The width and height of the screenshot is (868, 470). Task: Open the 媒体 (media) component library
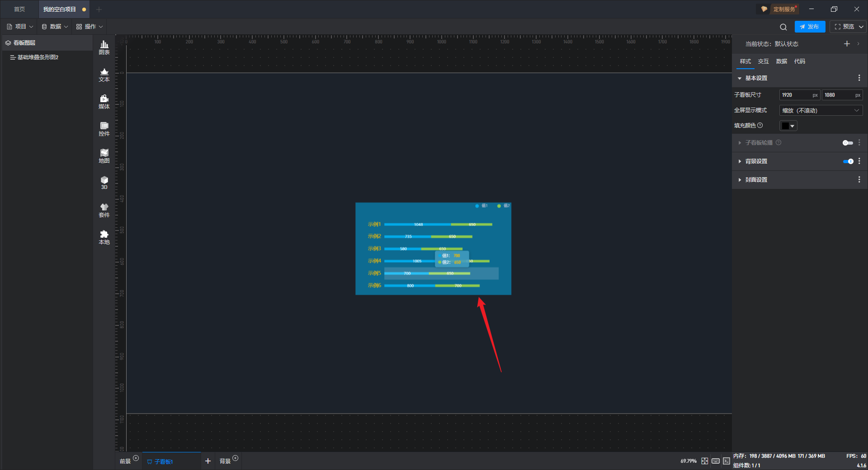[104, 102]
